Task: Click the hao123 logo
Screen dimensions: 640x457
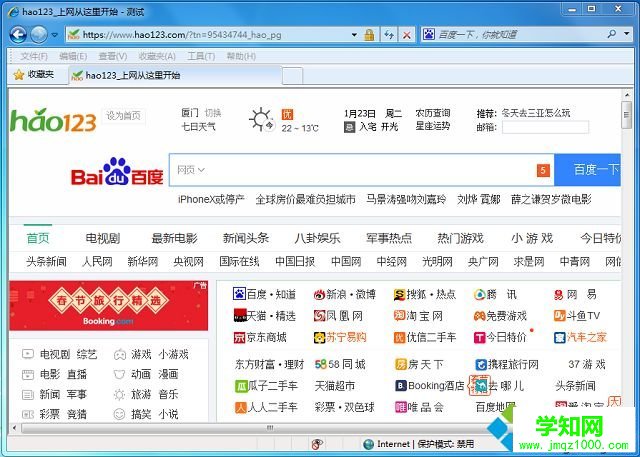Action: point(53,120)
